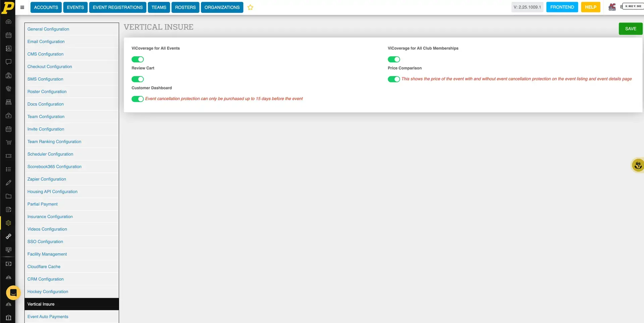Toggle ViCoverage for All Club Memberships switch
This screenshot has width=644, height=323.
(x=394, y=59)
